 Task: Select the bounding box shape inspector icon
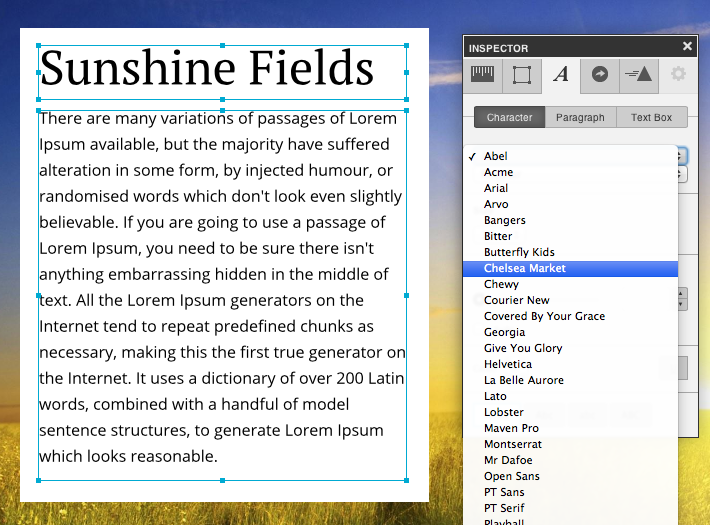click(x=522, y=74)
